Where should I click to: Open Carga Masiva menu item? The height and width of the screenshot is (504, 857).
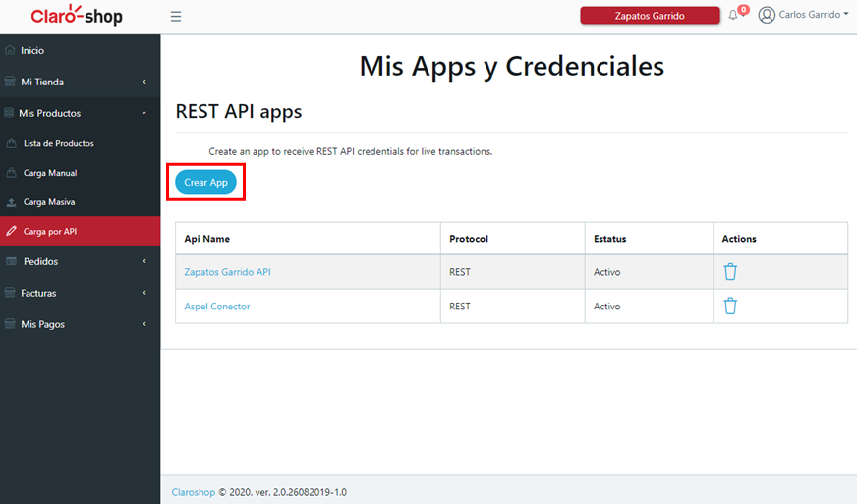coord(81,202)
